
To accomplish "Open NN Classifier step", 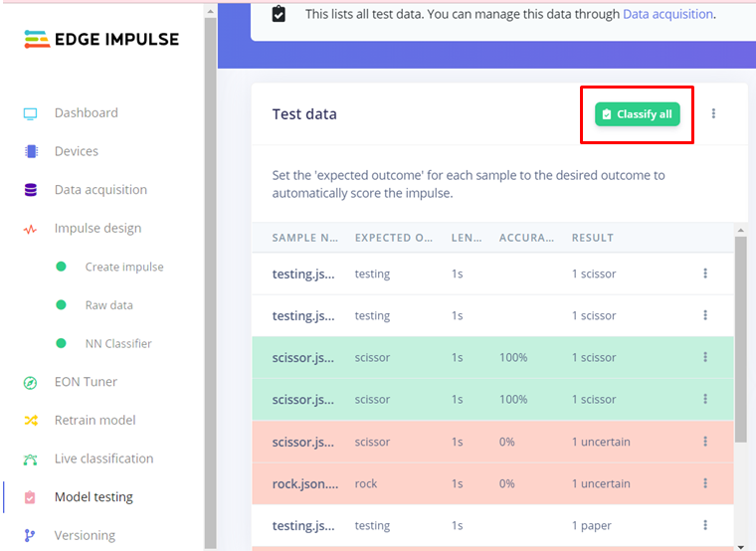I will (x=118, y=344).
